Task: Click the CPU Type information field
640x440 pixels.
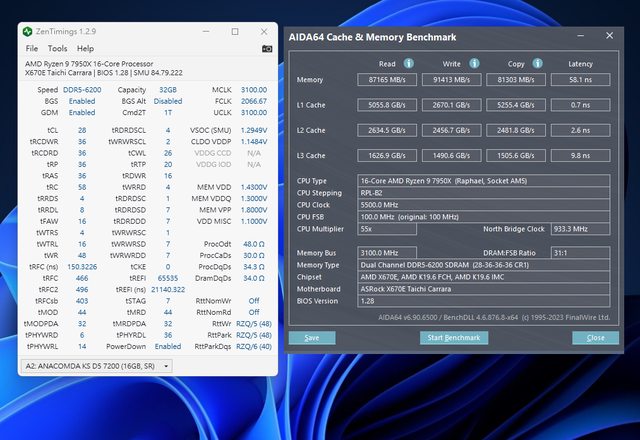Action: click(x=483, y=181)
